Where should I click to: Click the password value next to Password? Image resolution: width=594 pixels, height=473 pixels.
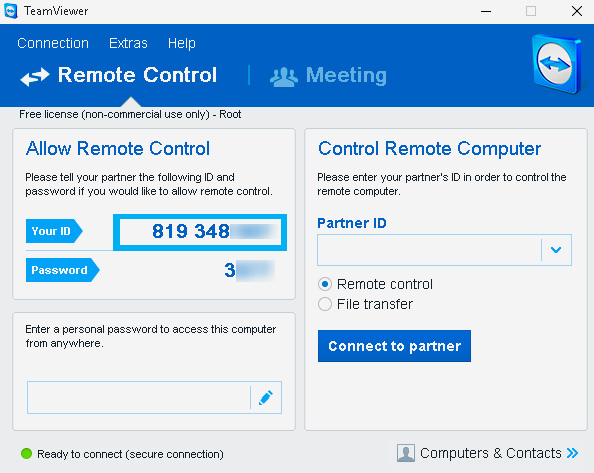pyautogui.click(x=249, y=270)
